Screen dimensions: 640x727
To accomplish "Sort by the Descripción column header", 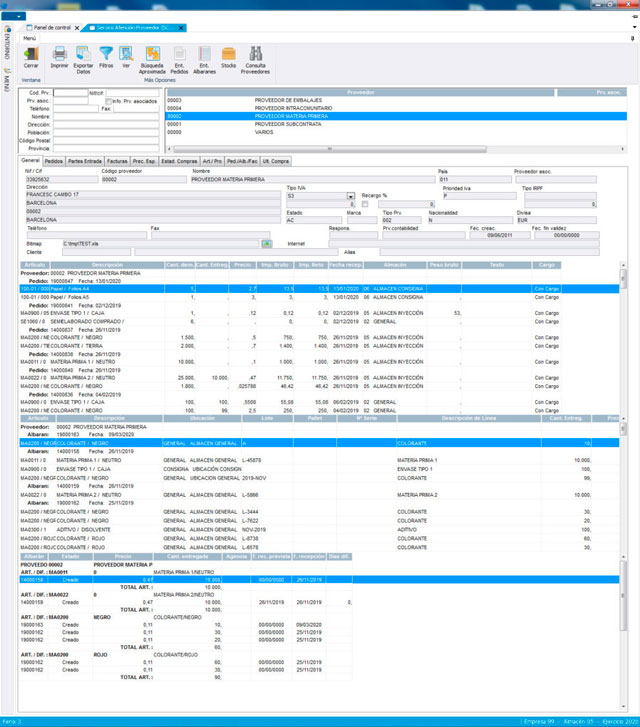I will click(107, 265).
